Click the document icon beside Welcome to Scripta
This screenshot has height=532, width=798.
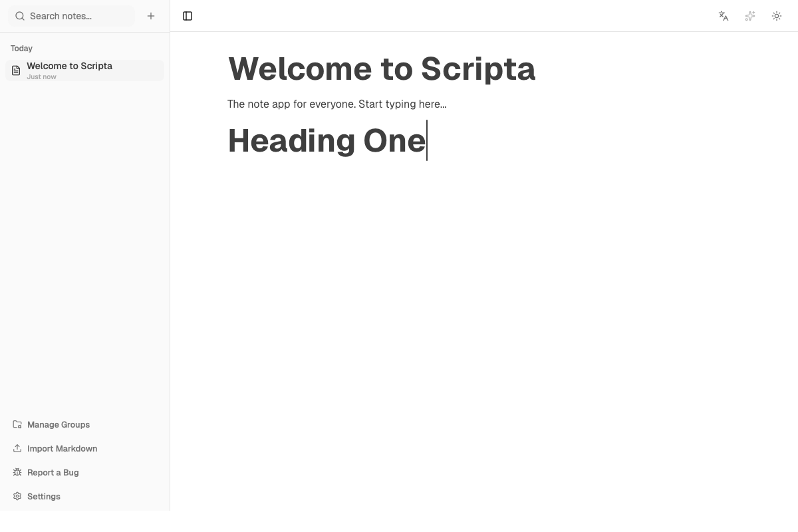[15, 70]
